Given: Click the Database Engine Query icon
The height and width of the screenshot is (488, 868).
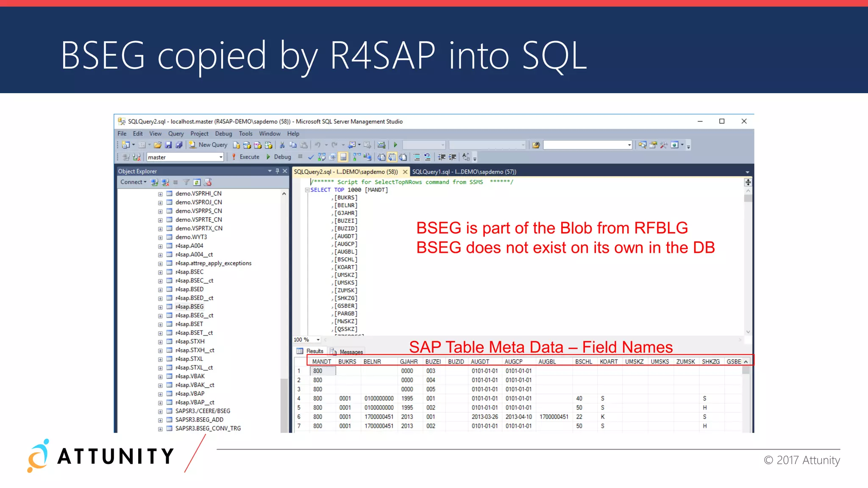Looking at the screenshot, I should point(236,145).
